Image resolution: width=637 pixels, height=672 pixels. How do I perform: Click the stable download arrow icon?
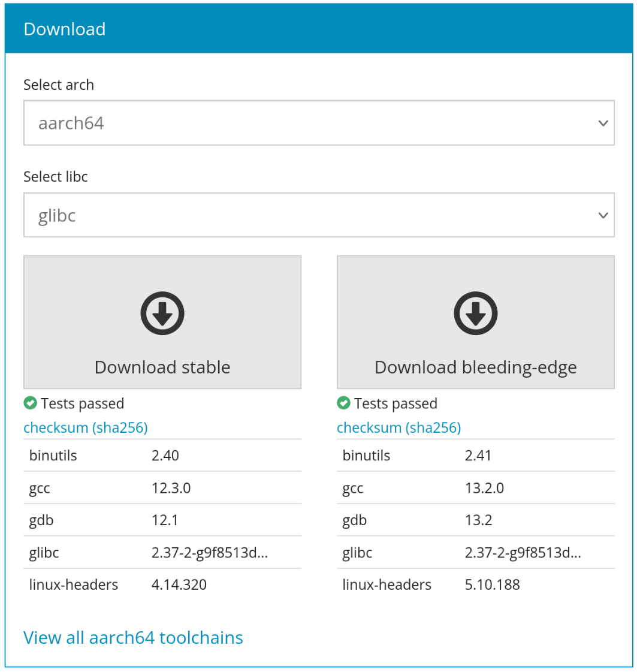coord(162,314)
